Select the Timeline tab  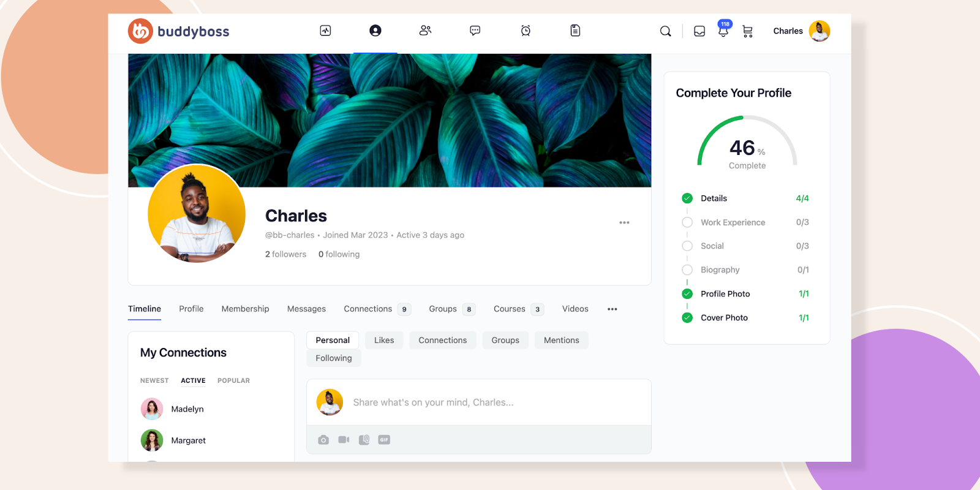point(145,309)
